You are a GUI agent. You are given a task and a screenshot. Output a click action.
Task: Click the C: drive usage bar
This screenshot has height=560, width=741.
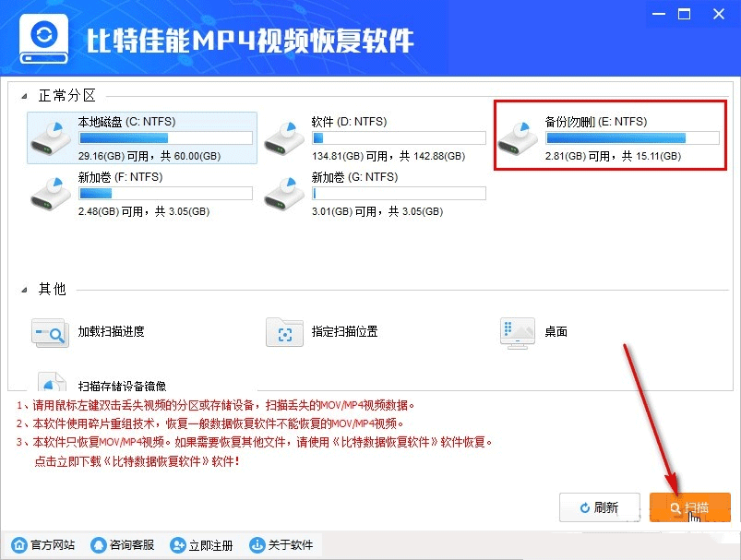click(166, 138)
